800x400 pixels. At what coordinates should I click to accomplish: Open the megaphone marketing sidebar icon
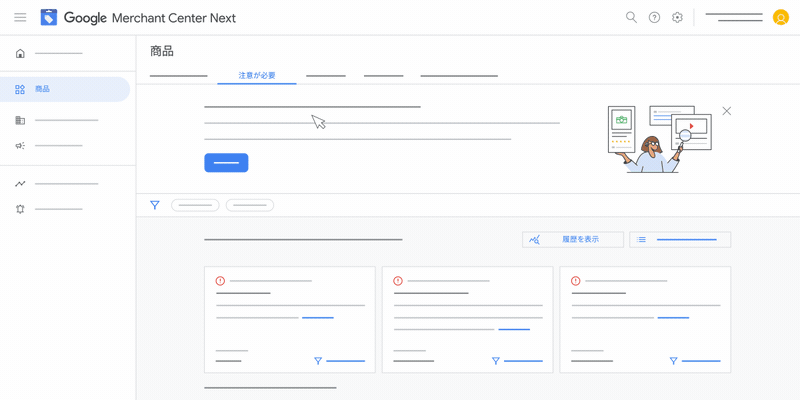(20, 146)
